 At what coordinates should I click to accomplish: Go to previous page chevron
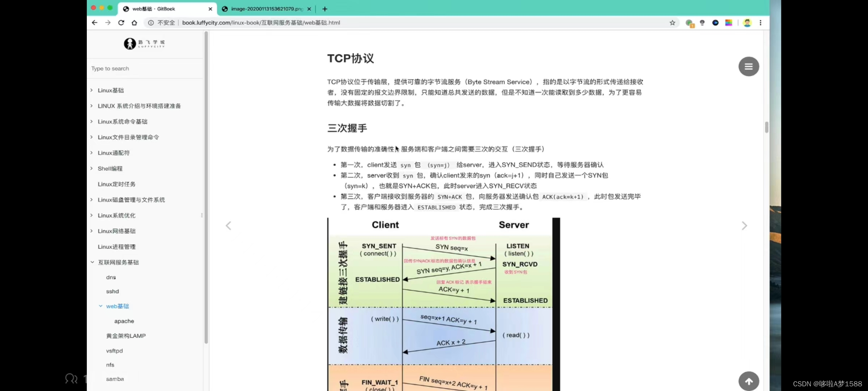(x=228, y=226)
